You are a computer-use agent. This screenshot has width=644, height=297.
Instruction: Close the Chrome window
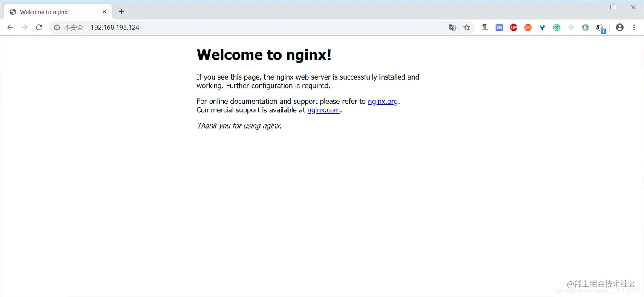633,7
